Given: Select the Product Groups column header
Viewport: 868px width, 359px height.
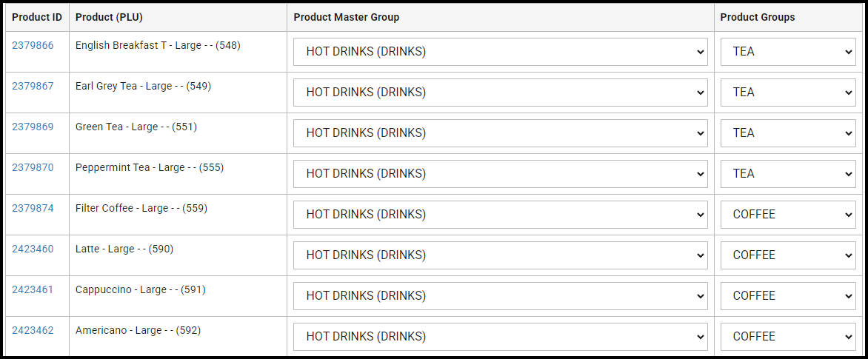Looking at the screenshot, I should tap(757, 17).
